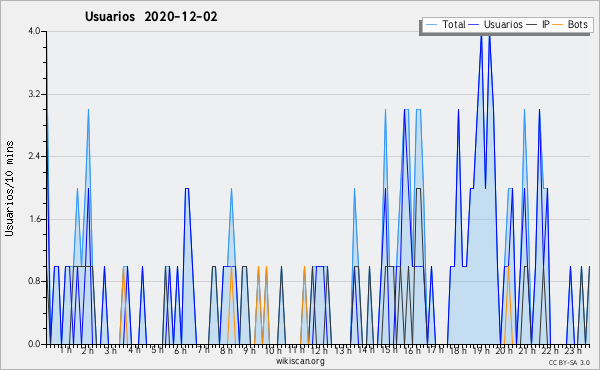Click the '3 h' x-axis label
This screenshot has width=600, height=370.
(x=111, y=351)
